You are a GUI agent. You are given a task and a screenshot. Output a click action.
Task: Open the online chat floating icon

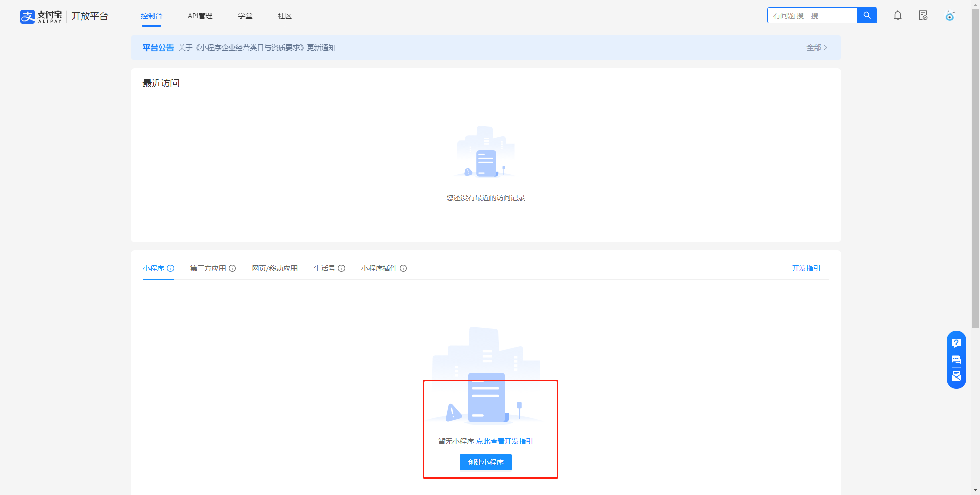point(956,360)
